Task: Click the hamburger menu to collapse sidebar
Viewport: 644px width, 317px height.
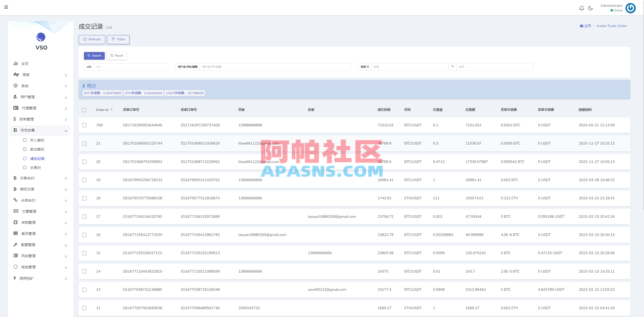Action: click(6, 7)
